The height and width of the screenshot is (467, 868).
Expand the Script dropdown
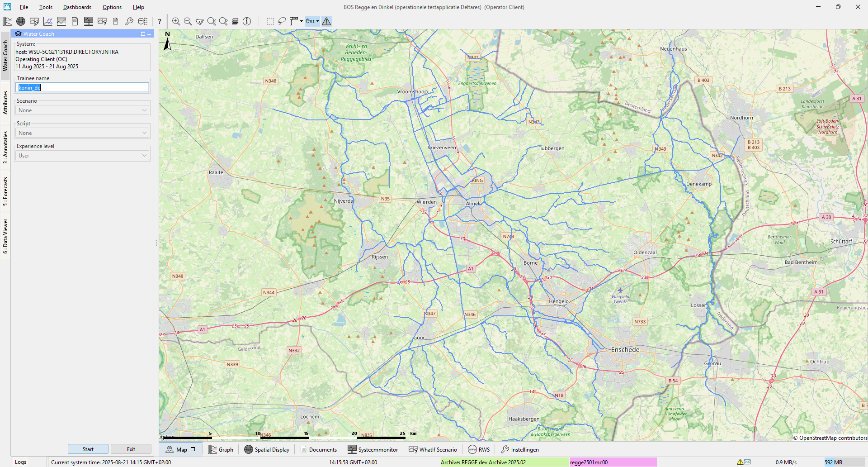(82, 133)
